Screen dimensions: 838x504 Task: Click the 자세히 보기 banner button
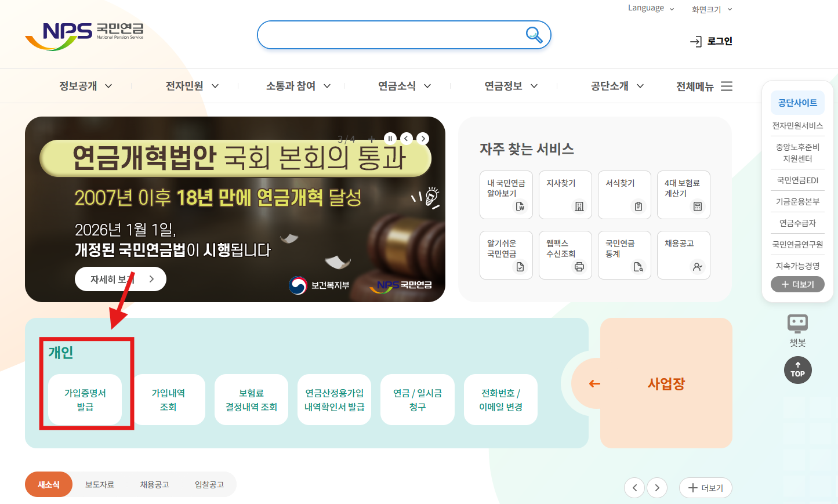pyautogui.click(x=121, y=279)
